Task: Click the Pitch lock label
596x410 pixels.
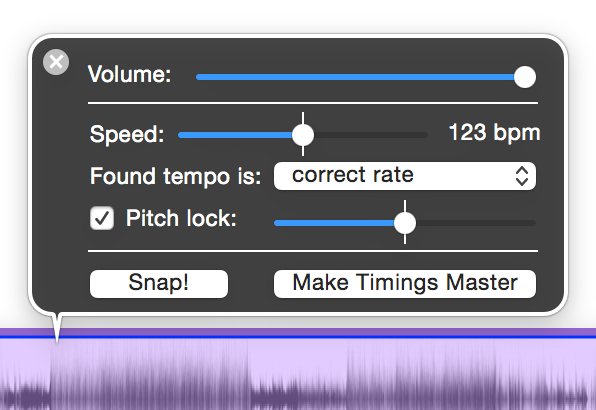Action: pyautogui.click(x=181, y=218)
